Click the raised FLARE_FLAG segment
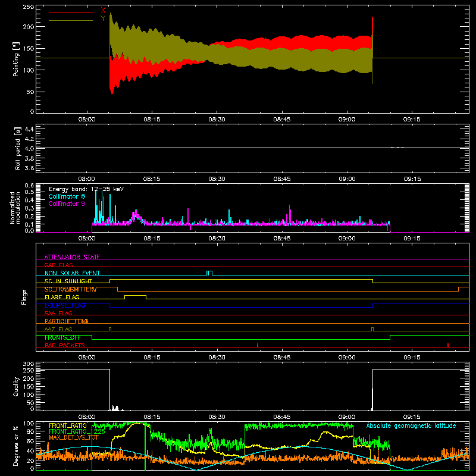Viewport: 476px width, 476px height. [136, 295]
